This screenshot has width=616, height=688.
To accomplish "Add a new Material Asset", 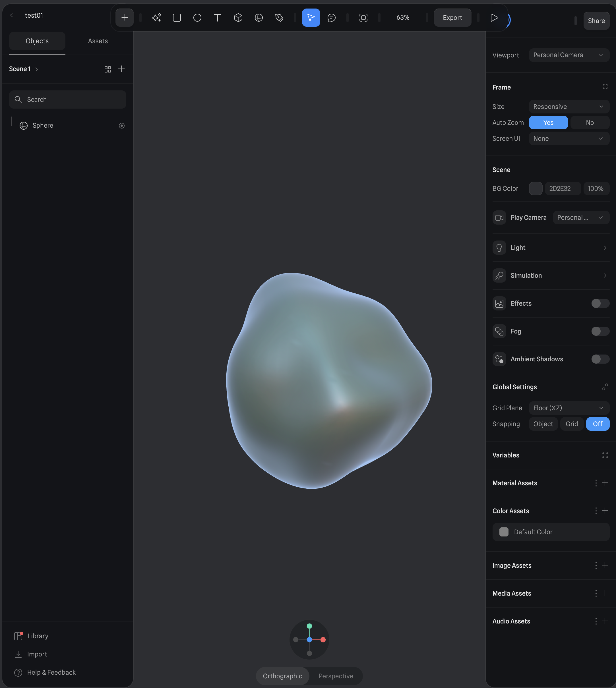I will click(605, 483).
